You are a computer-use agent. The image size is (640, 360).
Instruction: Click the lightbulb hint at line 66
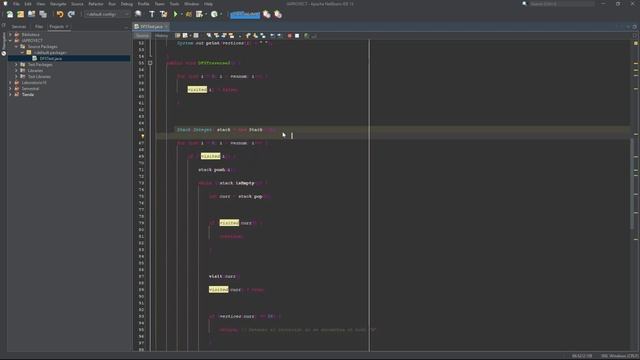pos(143,136)
